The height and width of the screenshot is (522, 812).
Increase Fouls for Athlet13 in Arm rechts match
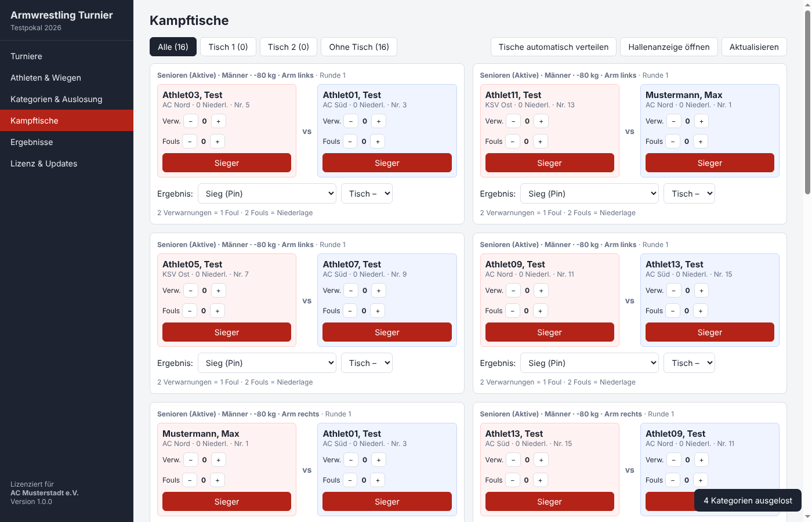point(540,480)
